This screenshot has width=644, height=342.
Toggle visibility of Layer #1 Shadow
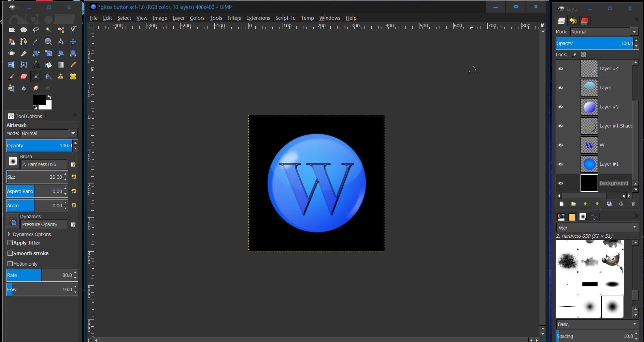(x=561, y=126)
